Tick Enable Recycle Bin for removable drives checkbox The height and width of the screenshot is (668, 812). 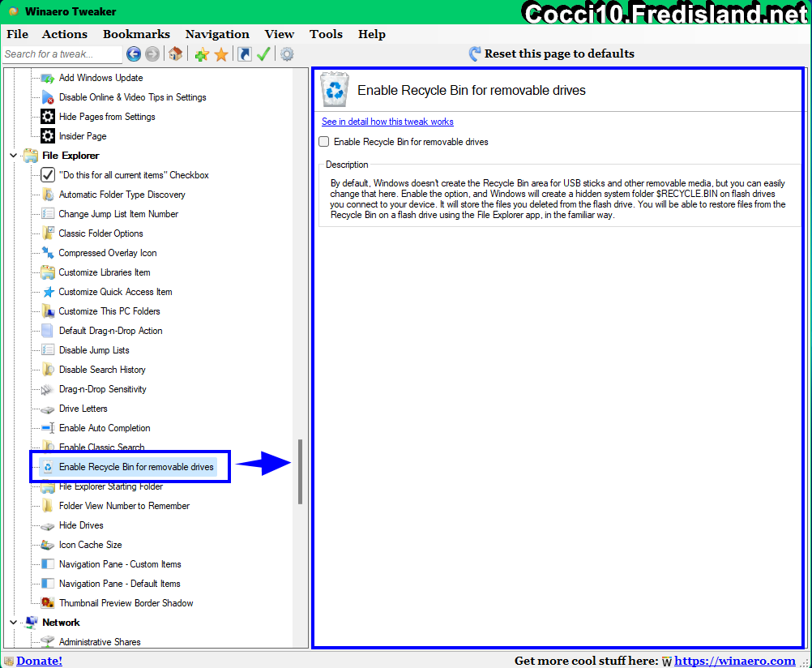[324, 142]
